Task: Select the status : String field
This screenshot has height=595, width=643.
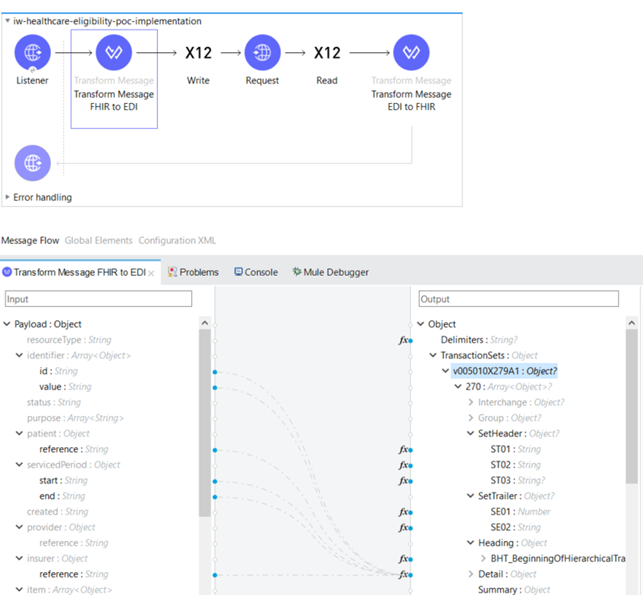Action: pos(54,402)
